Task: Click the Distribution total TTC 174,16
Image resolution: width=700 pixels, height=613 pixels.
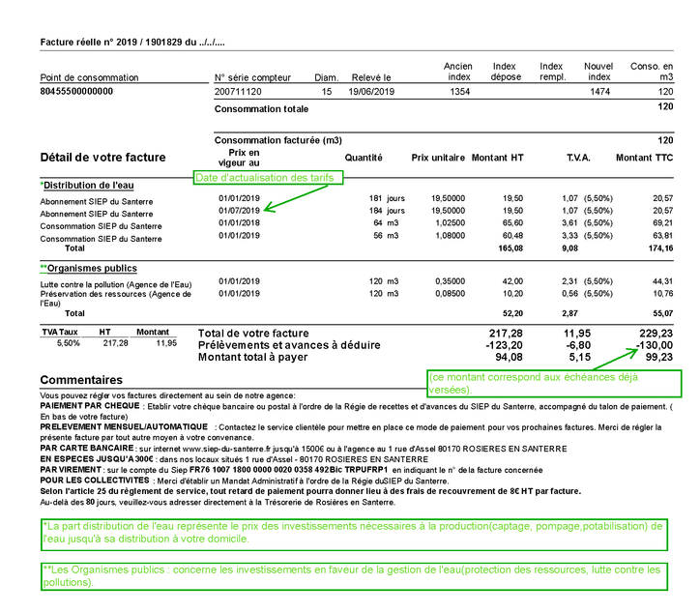Action: point(660,248)
